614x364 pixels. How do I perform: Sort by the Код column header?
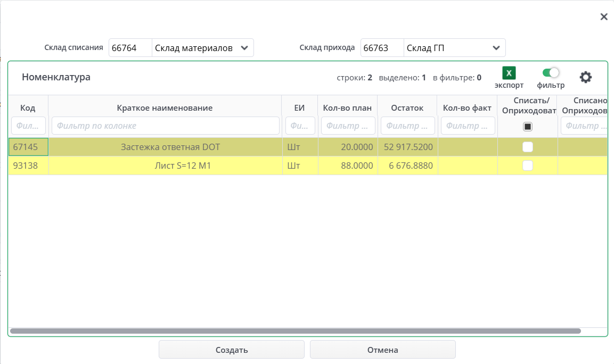pos(28,108)
